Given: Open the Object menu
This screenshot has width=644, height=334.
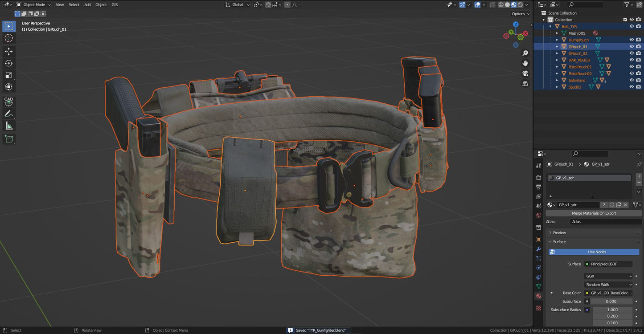Looking at the screenshot, I should 101,4.
